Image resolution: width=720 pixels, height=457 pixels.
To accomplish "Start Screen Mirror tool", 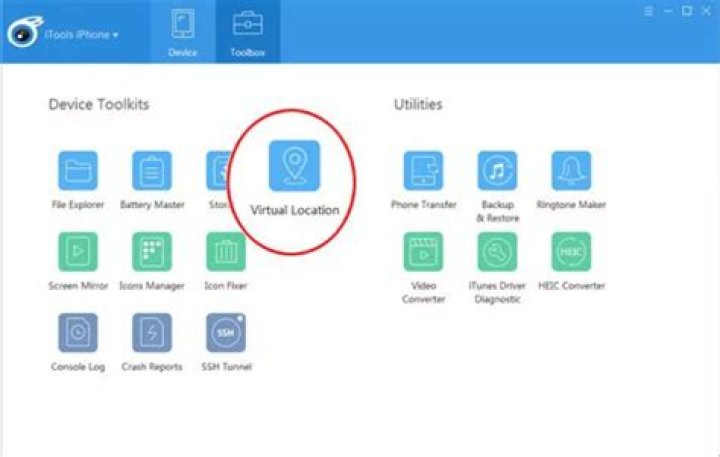I will click(78, 252).
